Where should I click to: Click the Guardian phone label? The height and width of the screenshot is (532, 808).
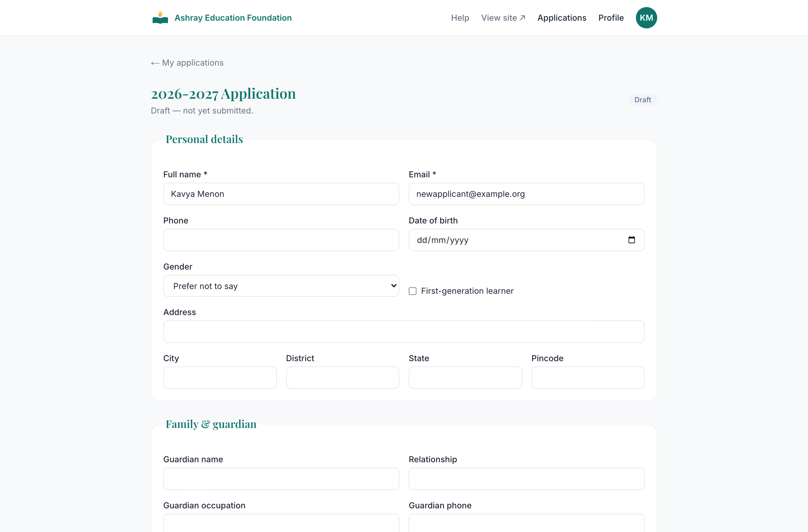[x=440, y=505]
